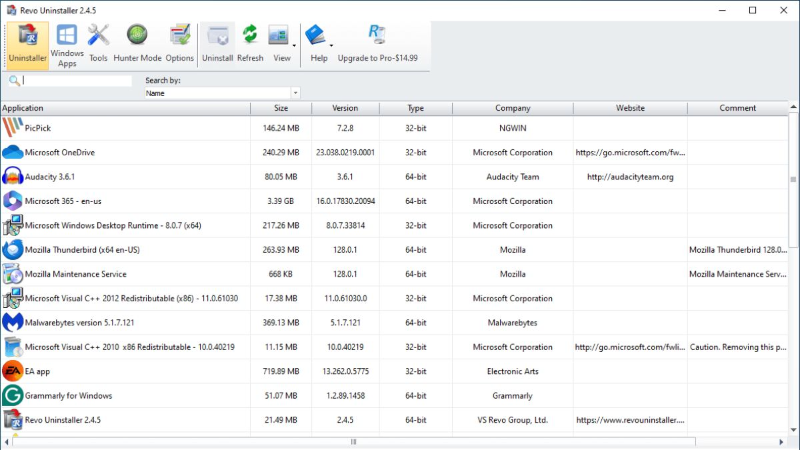Sort by the Application column header
800x450 pixels.
(x=126, y=108)
